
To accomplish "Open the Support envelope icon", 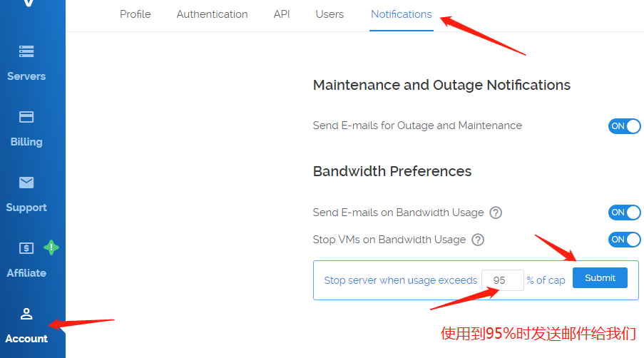I will pos(26,183).
